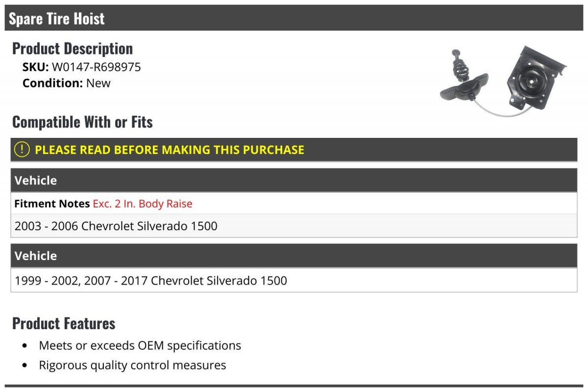The image size is (588, 392).
Task: Select the first Vehicle header bar
Action: pyautogui.click(x=294, y=180)
